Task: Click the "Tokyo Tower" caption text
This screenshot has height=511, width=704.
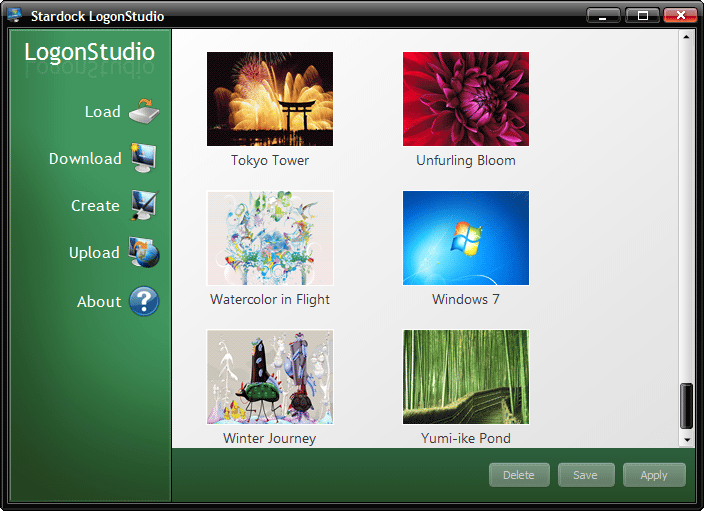Action: 270,161
